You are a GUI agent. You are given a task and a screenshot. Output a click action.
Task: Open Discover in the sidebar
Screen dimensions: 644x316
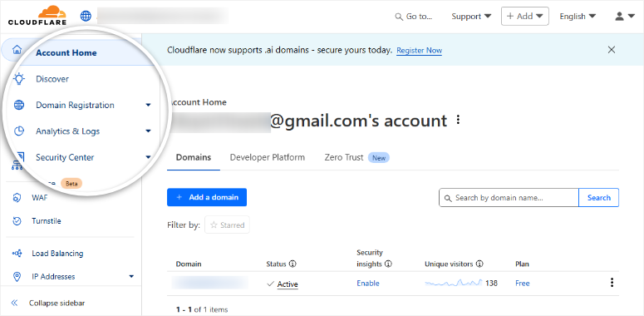tap(52, 79)
